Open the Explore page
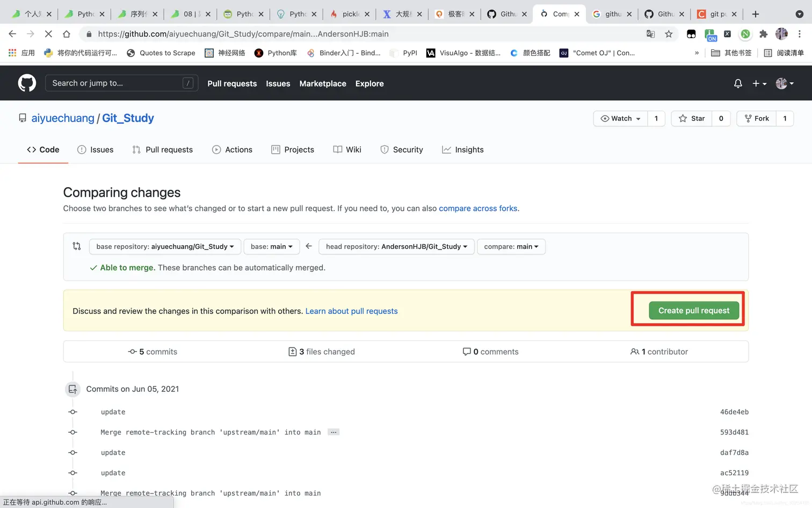 click(369, 83)
